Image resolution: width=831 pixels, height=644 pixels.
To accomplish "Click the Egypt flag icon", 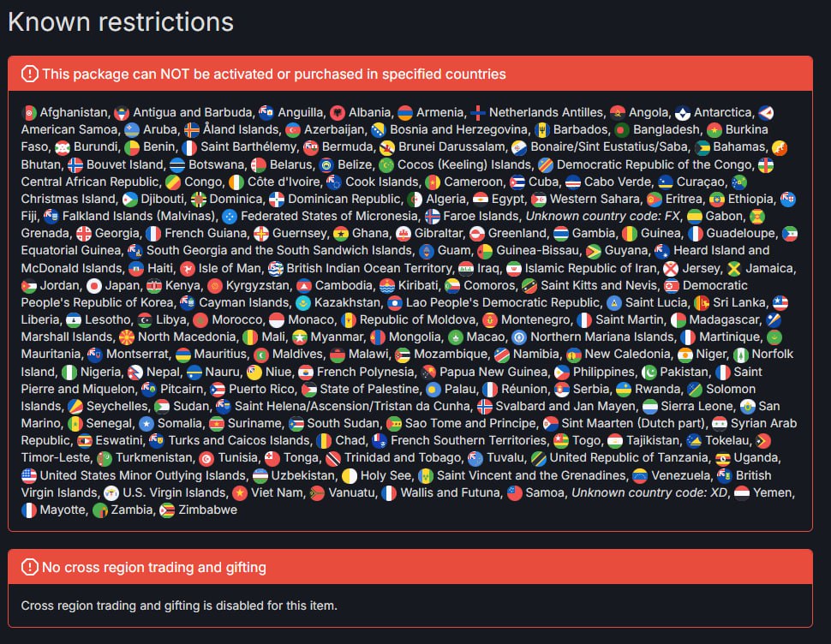I will [x=481, y=199].
